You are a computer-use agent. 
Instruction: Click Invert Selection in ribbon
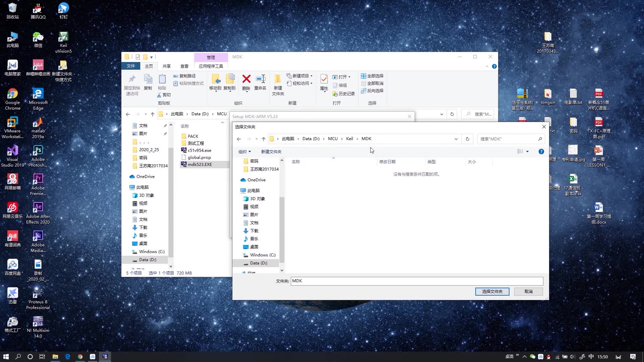click(372, 91)
